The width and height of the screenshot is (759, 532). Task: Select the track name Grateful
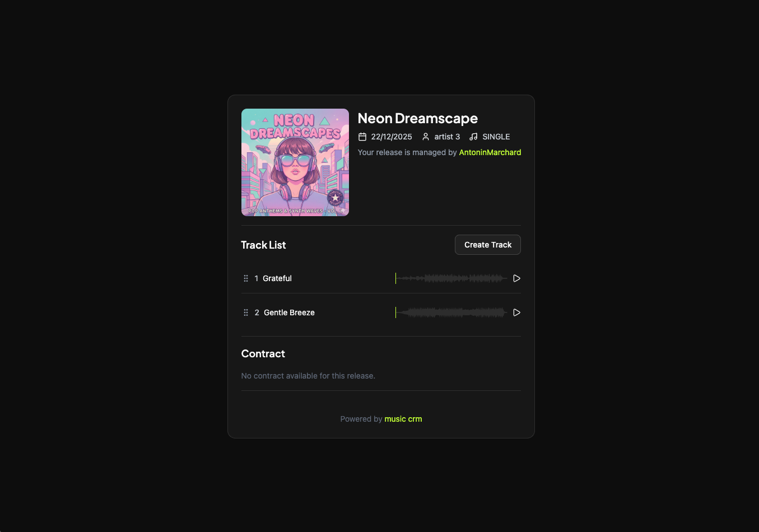tap(277, 278)
